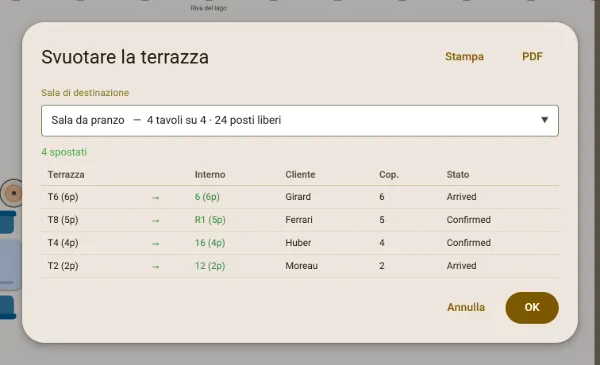Click the Cliente column header

tap(300, 174)
